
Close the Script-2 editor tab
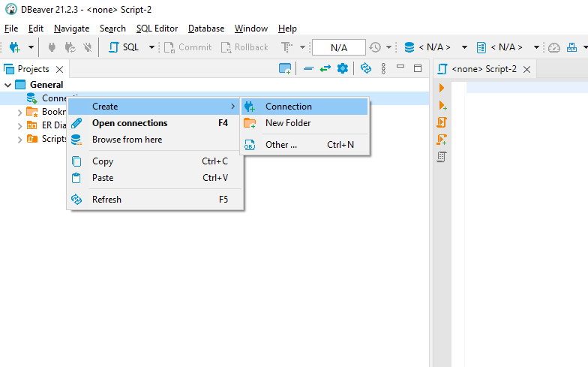pyautogui.click(x=526, y=69)
